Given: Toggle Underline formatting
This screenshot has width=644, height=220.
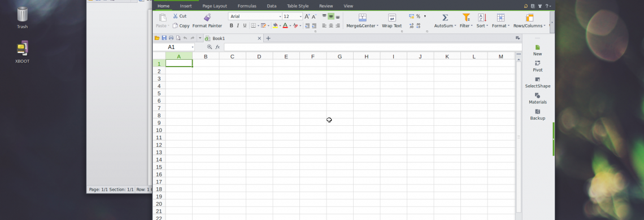Looking at the screenshot, I should point(245,25).
